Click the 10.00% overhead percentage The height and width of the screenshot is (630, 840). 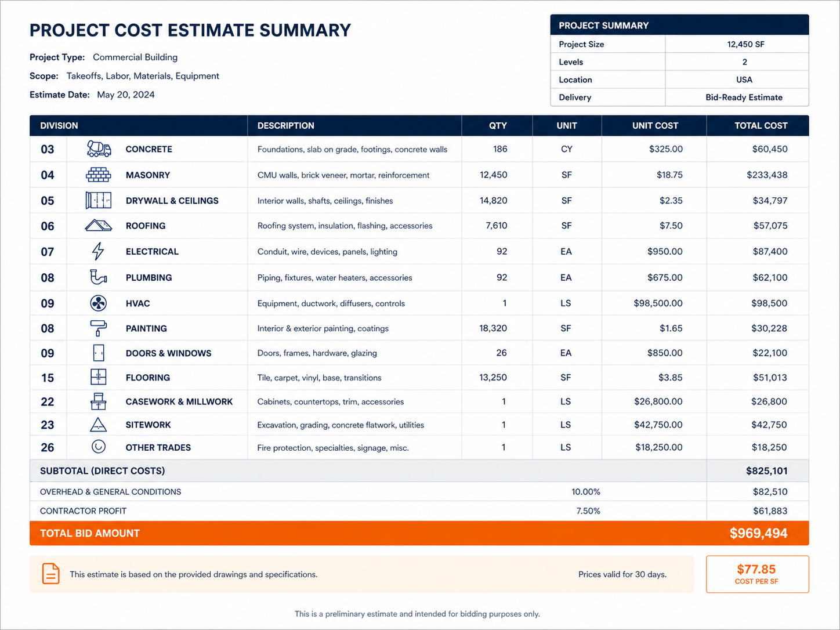tap(586, 491)
